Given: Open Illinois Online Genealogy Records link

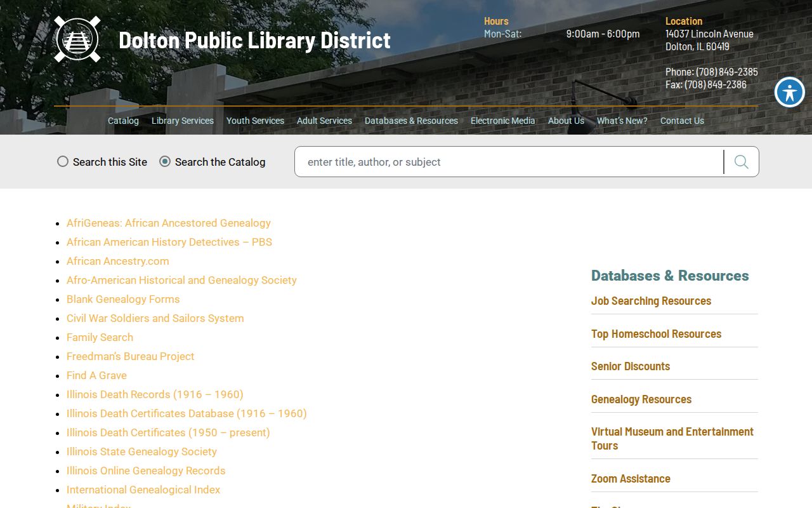Looking at the screenshot, I should click(146, 471).
